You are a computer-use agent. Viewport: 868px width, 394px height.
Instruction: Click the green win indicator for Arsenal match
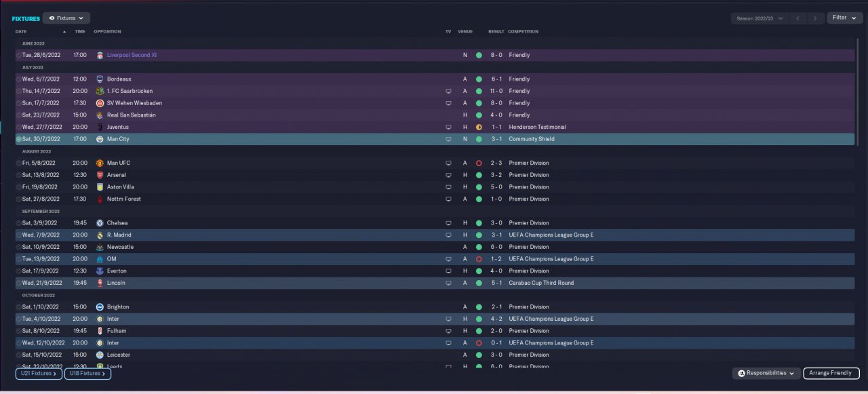[479, 175]
